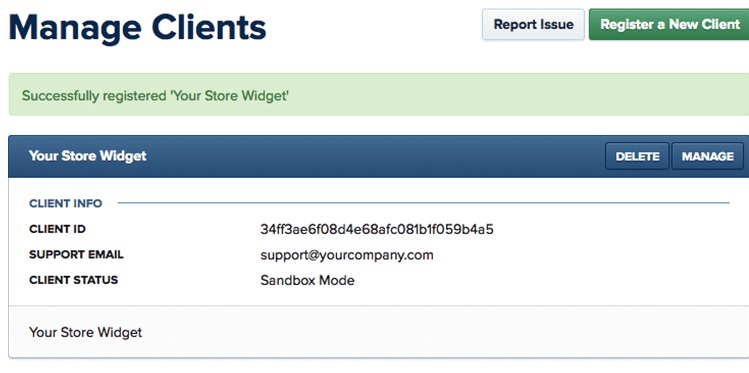Image resolution: width=749 pixels, height=373 pixels.
Task: Open MANAGE for Your Store Widget
Action: click(x=707, y=156)
